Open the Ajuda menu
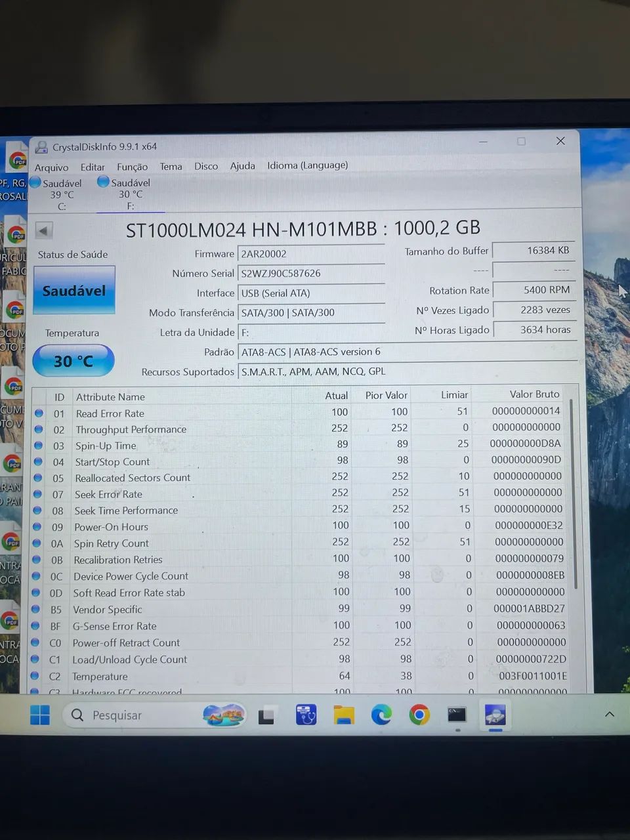 click(242, 166)
